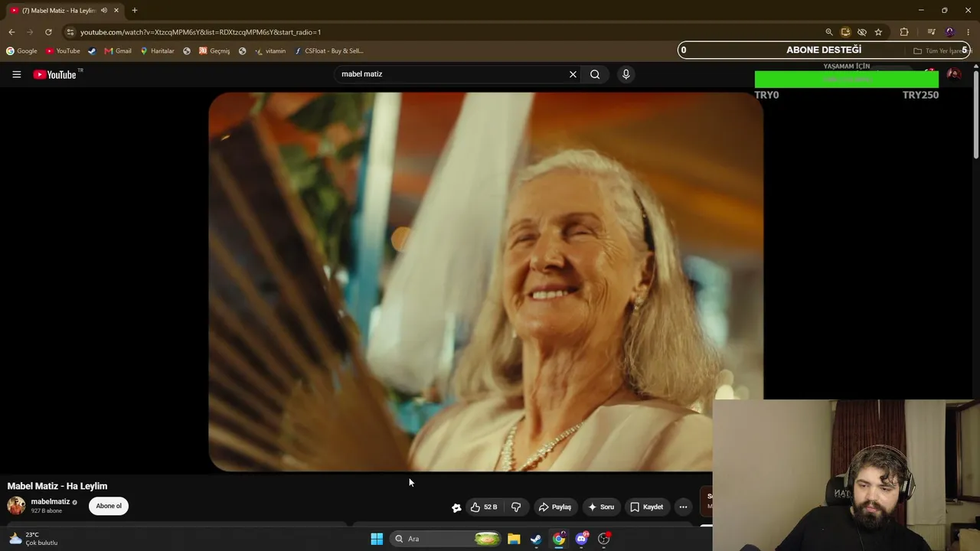Viewport: 980px width, 551px height.
Task: Open the Geçmiş bookmark
Action: pyautogui.click(x=214, y=51)
